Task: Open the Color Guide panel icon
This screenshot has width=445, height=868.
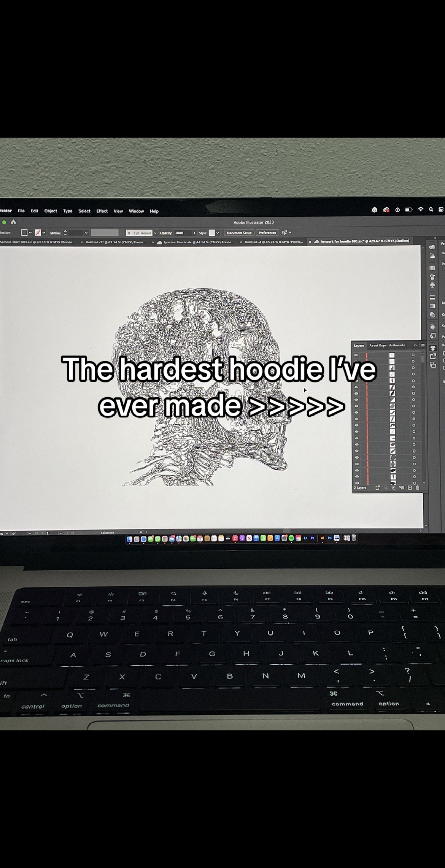Action: point(432,256)
